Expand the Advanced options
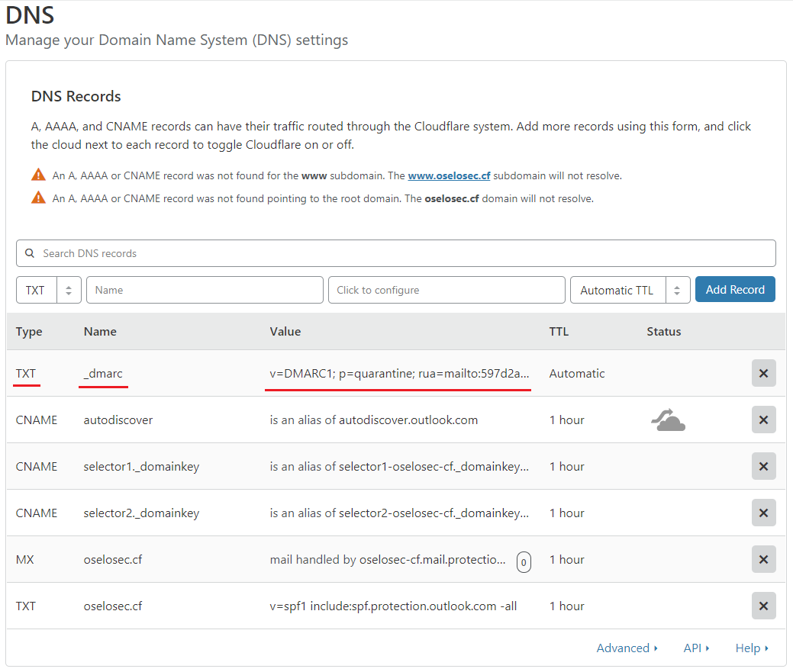 627,648
